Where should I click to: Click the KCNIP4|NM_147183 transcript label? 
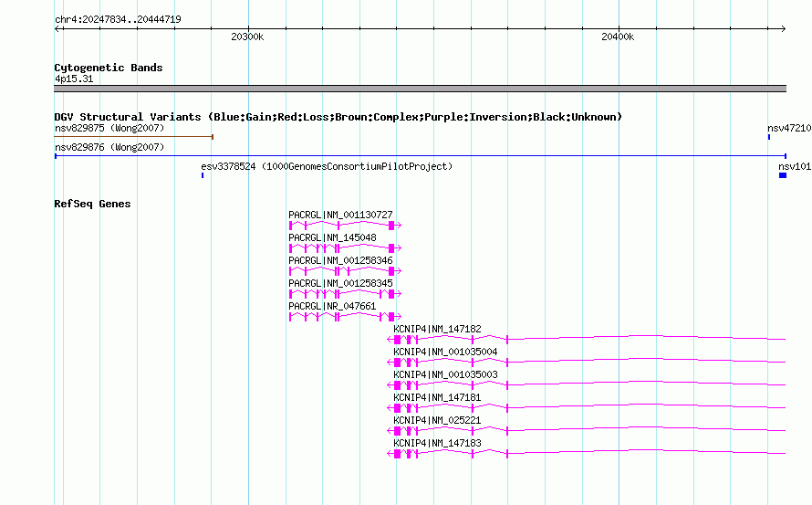(x=437, y=443)
